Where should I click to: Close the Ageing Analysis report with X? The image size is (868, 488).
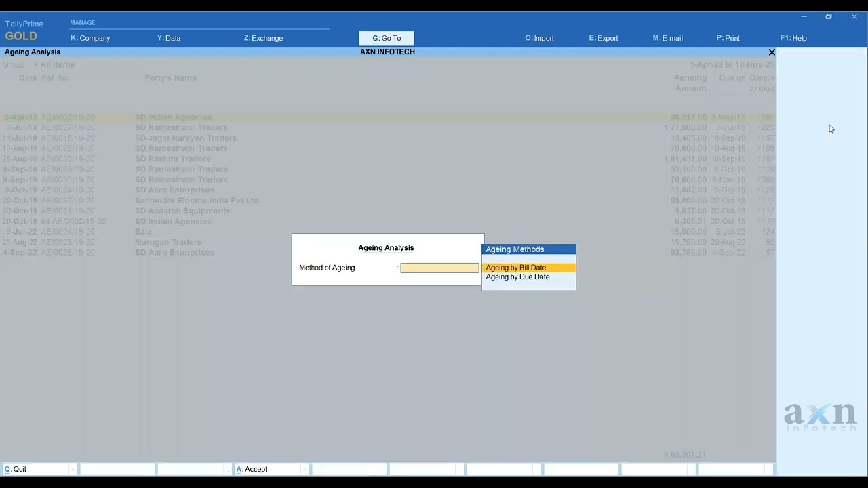pos(772,52)
